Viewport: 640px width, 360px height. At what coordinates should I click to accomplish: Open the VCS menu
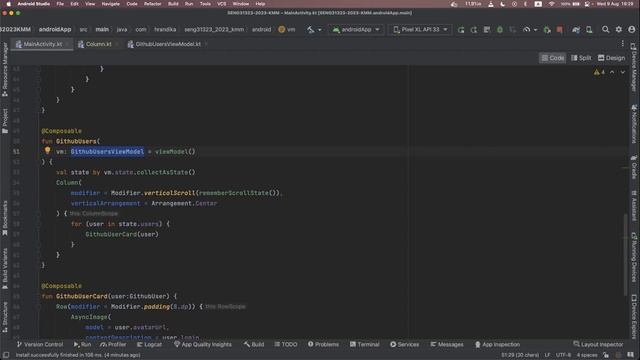222,4
